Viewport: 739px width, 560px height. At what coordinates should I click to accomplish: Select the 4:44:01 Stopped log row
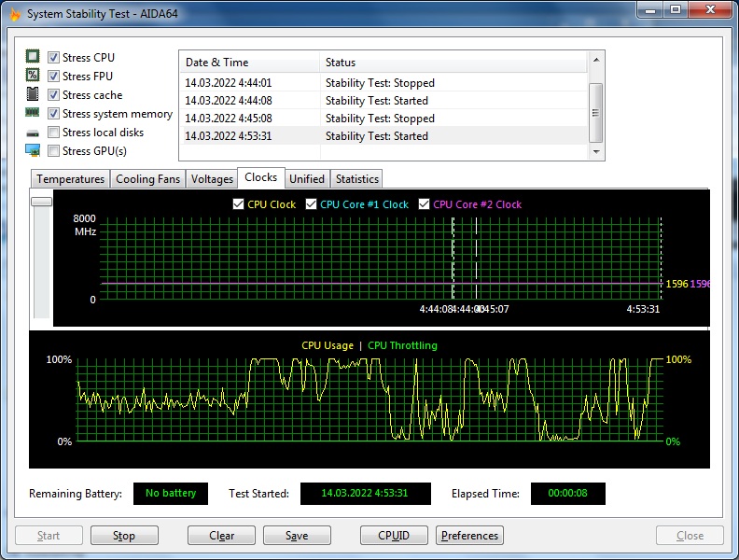click(383, 83)
